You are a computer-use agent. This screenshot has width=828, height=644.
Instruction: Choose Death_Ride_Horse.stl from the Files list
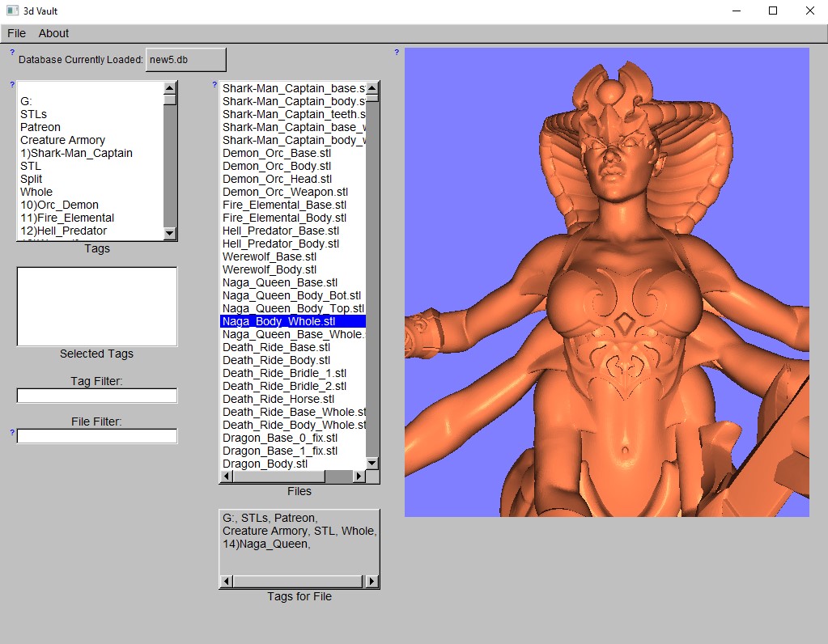pyautogui.click(x=278, y=399)
